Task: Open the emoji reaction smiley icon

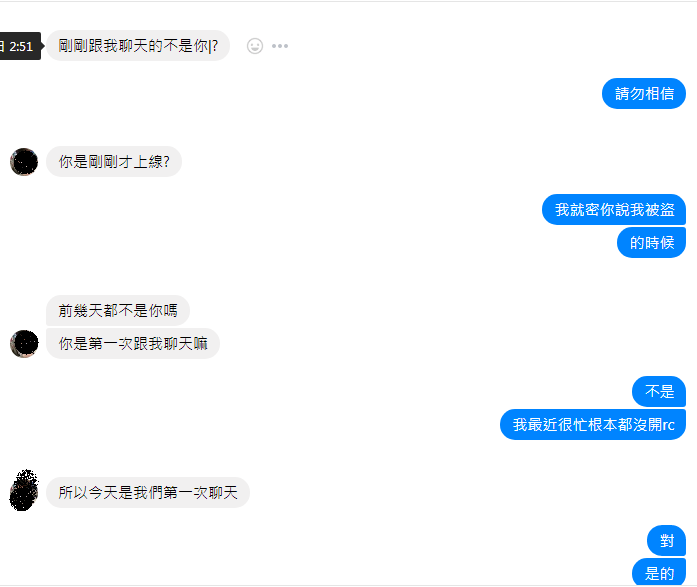Action: click(x=255, y=46)
